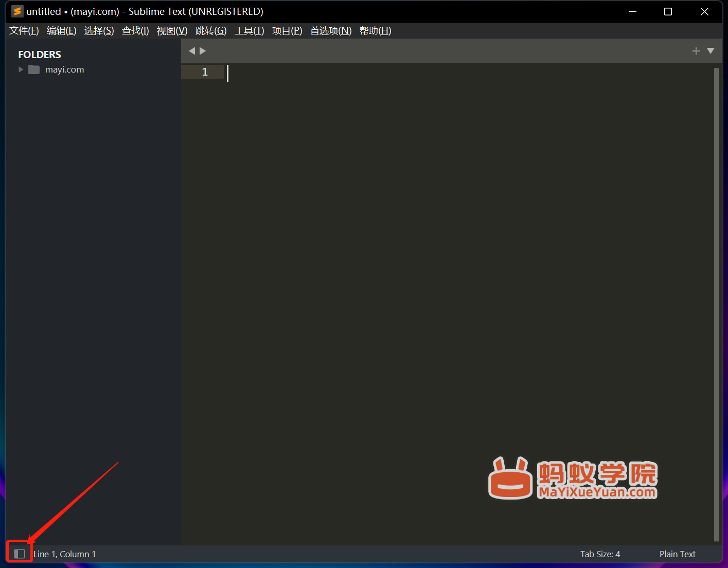Close the Sublime Text window
This screenshot has height=568, width=728.
[704, 11]
